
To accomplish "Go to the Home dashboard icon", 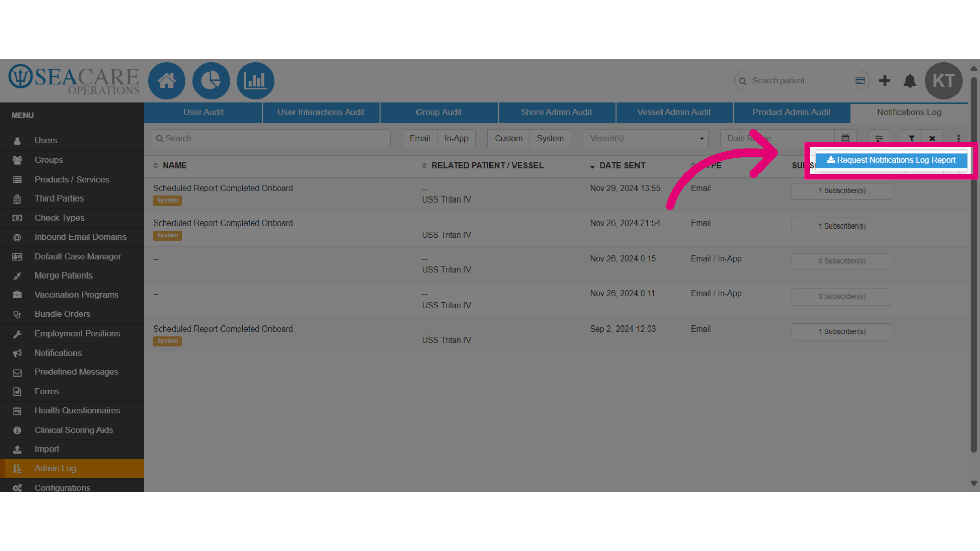I will click(x=166, y=81).
